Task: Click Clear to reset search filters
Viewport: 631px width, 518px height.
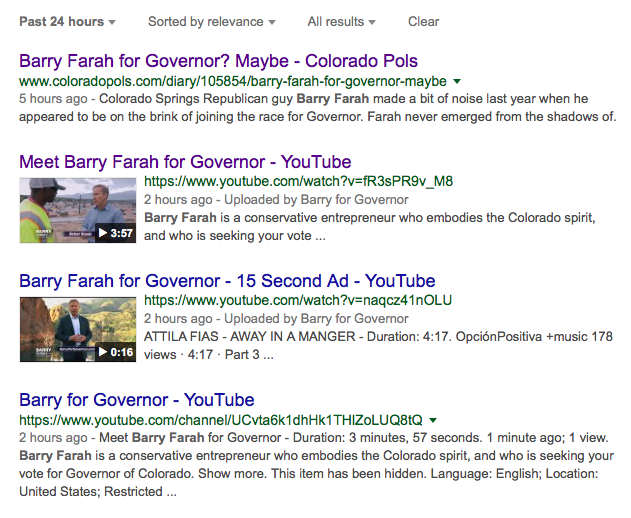Action: [x=423, y=22]
